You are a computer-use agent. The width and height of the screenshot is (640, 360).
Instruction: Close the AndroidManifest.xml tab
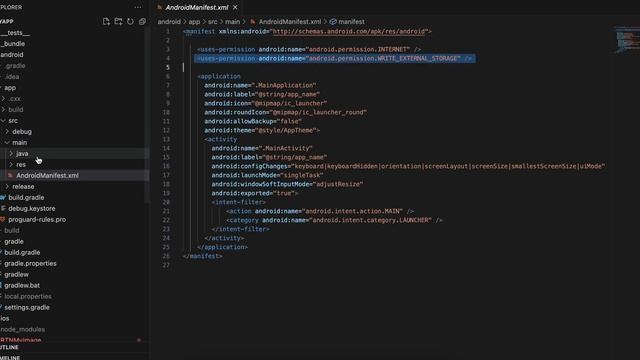tap(235, 7)
